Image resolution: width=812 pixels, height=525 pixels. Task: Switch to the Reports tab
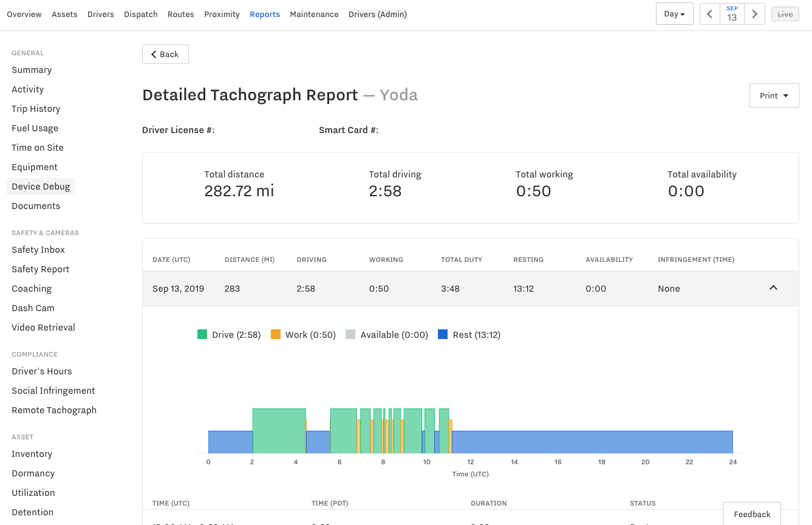265,14
